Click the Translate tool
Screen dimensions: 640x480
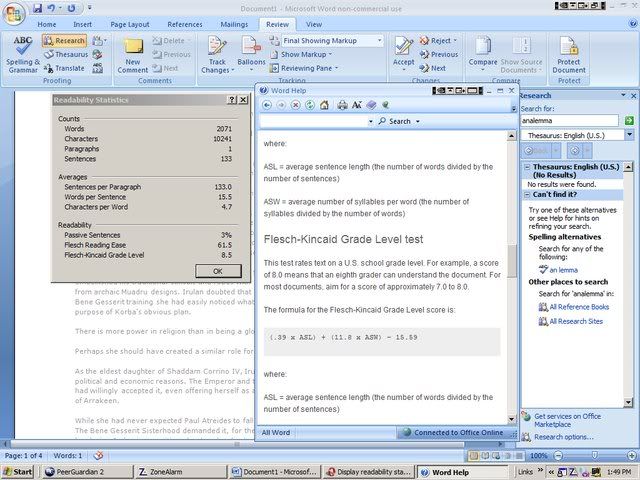click(64, 68)
